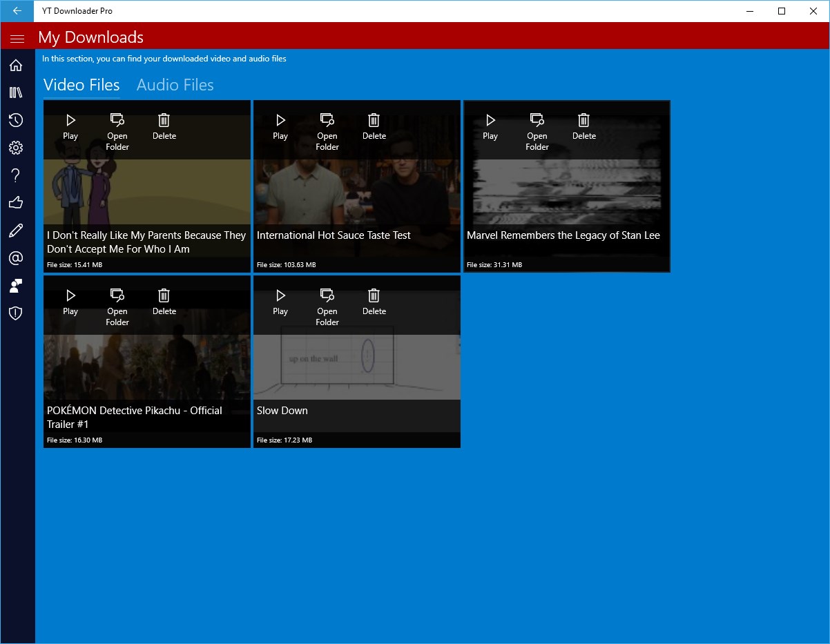Screen dimensions: 830x644
Task: Go to Home in sidebar
Action: [16, 66]
